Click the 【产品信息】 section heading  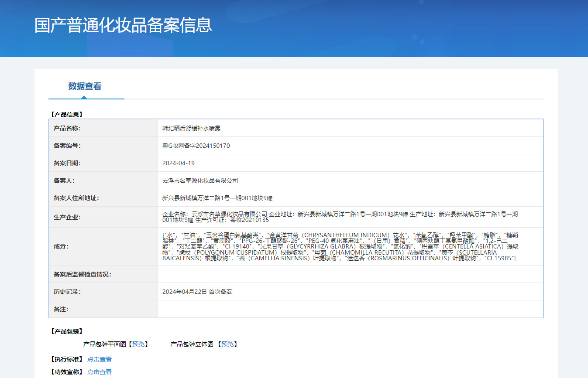click(66, 115)
